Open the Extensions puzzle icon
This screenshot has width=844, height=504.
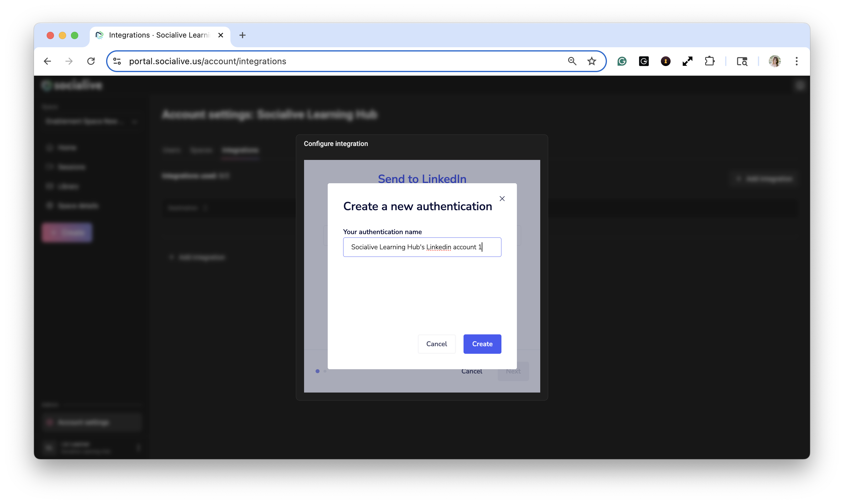coord(709,61)
